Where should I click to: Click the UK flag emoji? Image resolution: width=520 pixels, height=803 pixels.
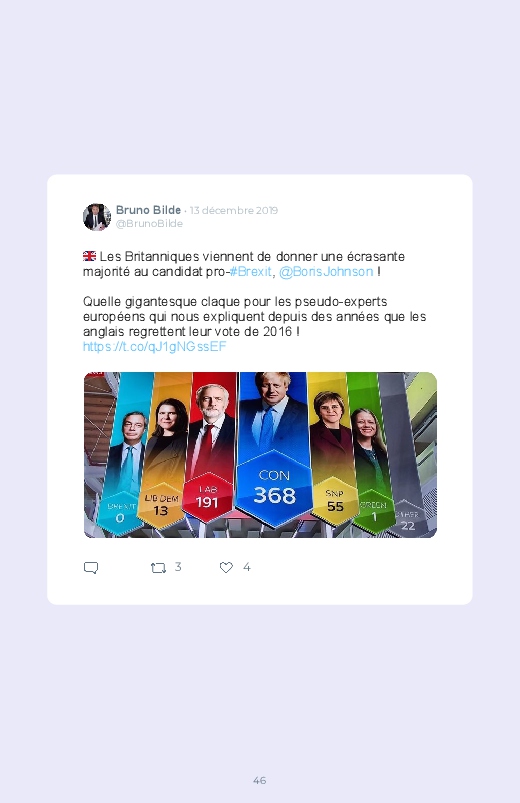point(89,256)
